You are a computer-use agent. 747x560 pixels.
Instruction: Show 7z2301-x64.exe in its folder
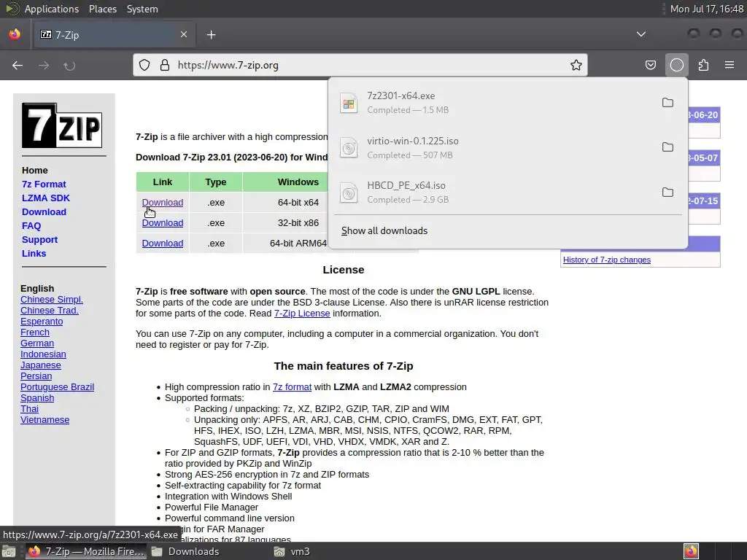[x=667, y=103]
